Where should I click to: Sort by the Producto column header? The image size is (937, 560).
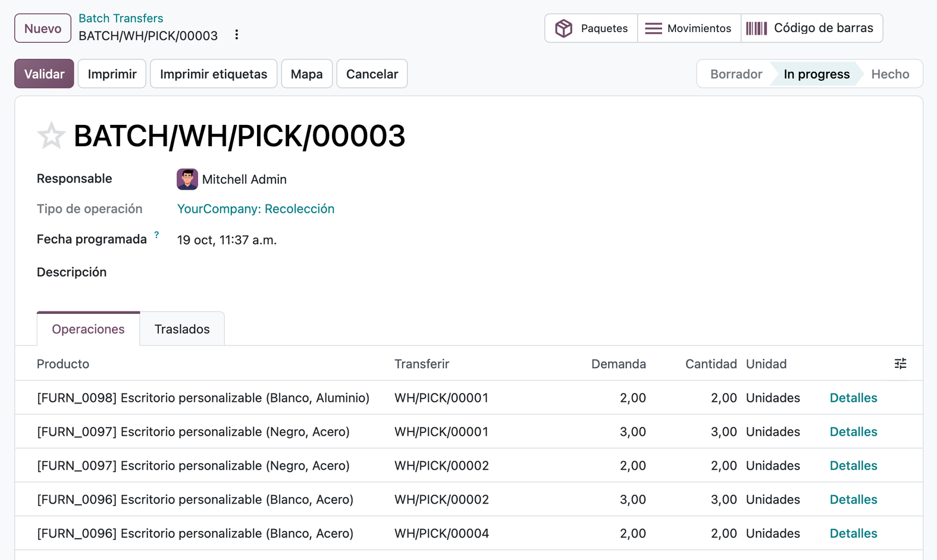click(x=63, y=364)
